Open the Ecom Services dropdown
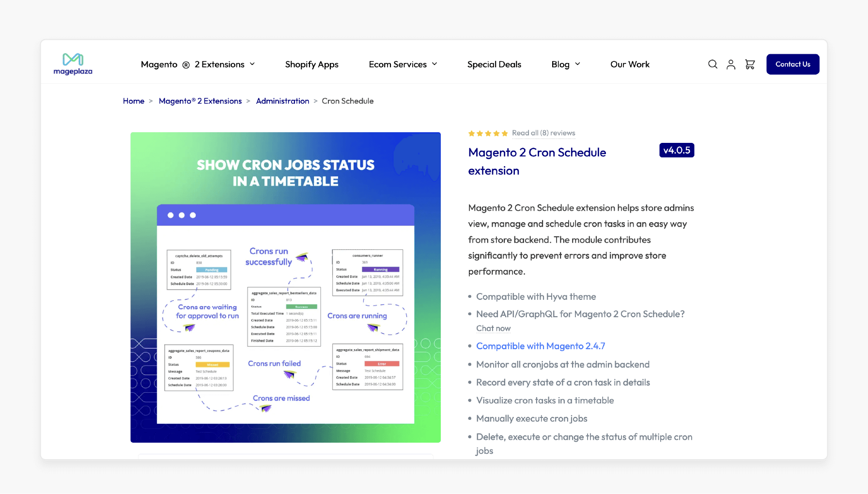This screenshot has width=868, height=494. point(403,64)
